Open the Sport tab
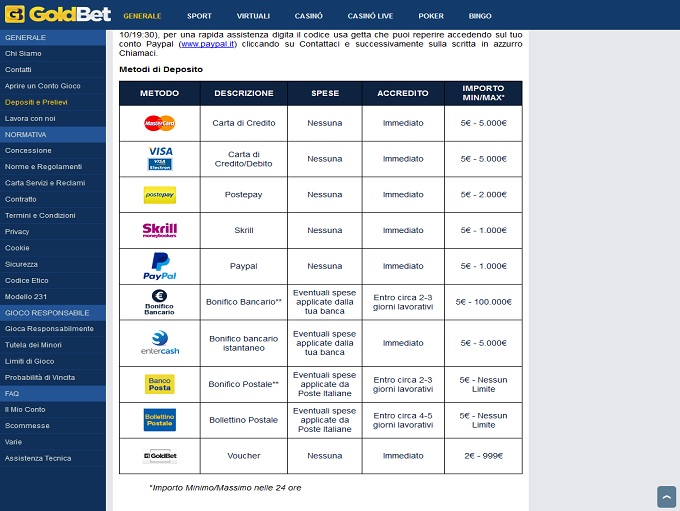The height and width of the screenshot is (511, 680). 199,16
